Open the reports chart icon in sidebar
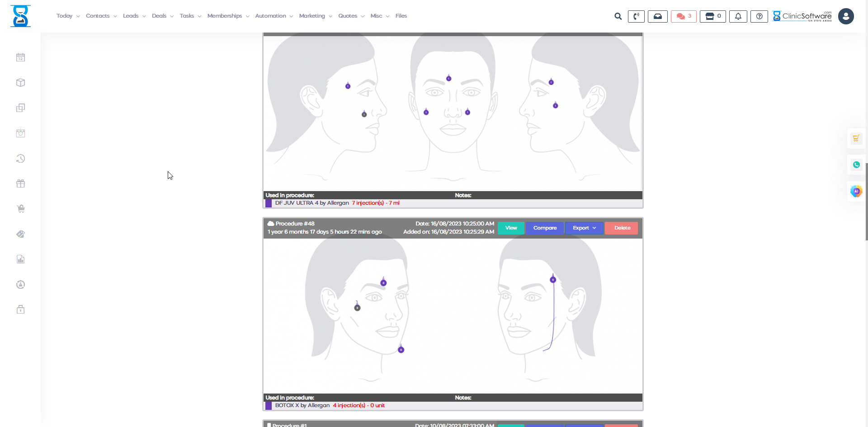The width and height of the screenshot is (868, 427). [x=20, y=259]
